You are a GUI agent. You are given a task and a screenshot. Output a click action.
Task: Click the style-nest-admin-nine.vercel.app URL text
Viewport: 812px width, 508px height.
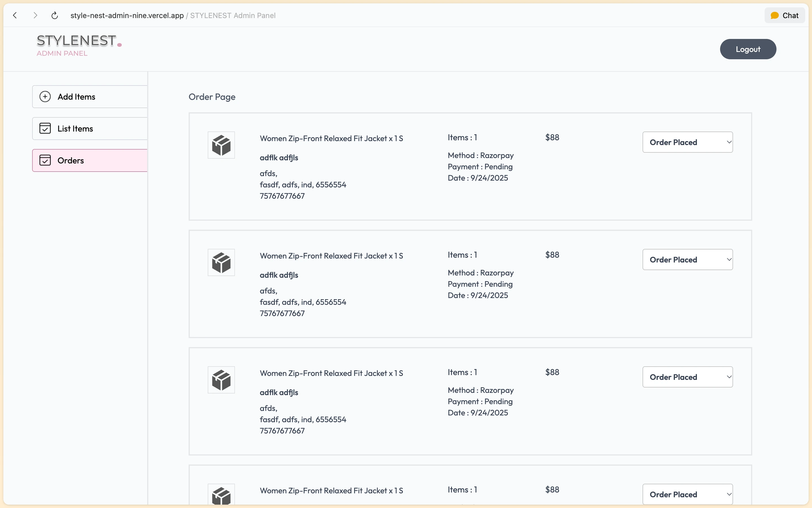pyautogui.click(x=127, y=16)
